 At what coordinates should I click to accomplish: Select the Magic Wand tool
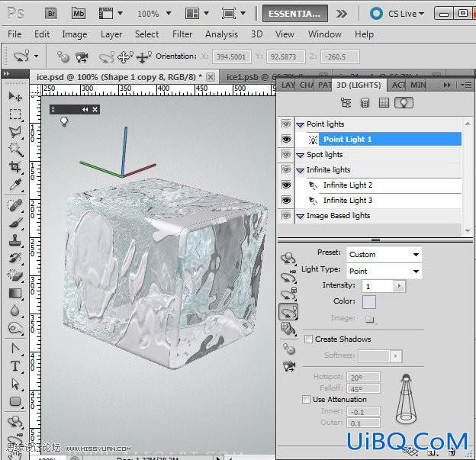point(15,149)
